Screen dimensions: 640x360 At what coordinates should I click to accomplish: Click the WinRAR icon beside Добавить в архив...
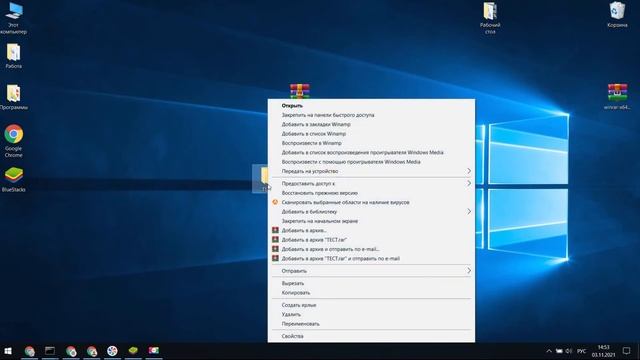coord(275,230)
